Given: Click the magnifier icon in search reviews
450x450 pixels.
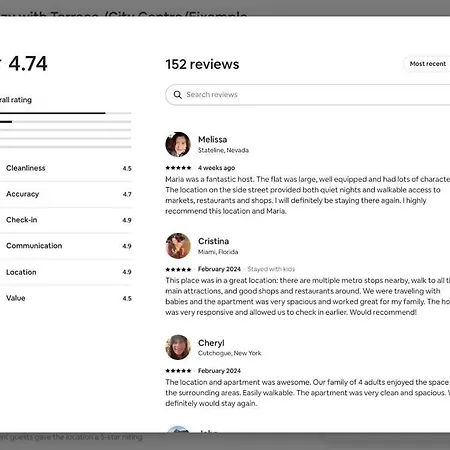Looking at the screenshot, I should [178, 95].
